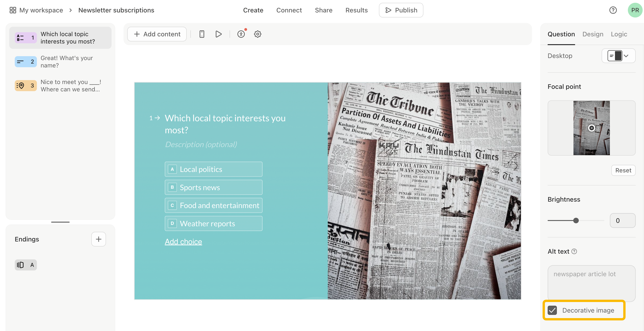Click Newsletter subscriptions form title
The image size is (644, 331).
point(116,10)
